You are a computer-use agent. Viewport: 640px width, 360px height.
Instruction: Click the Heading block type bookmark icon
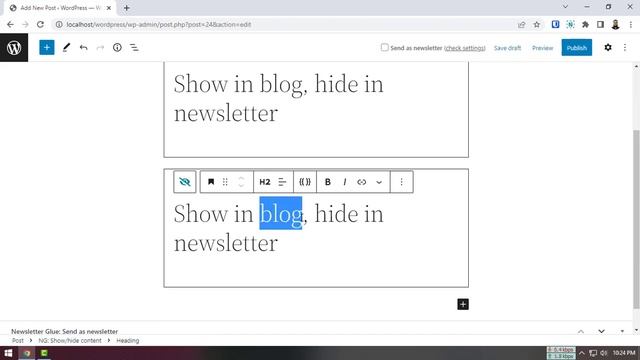[x=211, y=182]
